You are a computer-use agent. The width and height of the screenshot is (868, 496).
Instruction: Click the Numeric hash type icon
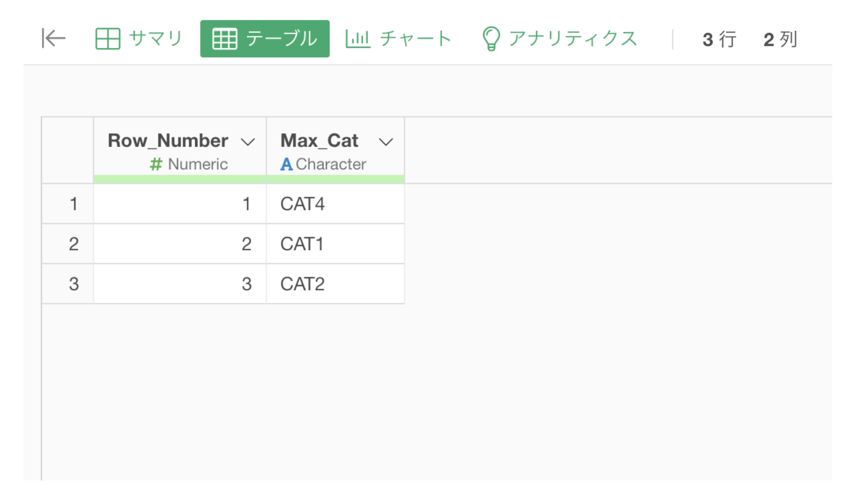click(x=156, y=164)
